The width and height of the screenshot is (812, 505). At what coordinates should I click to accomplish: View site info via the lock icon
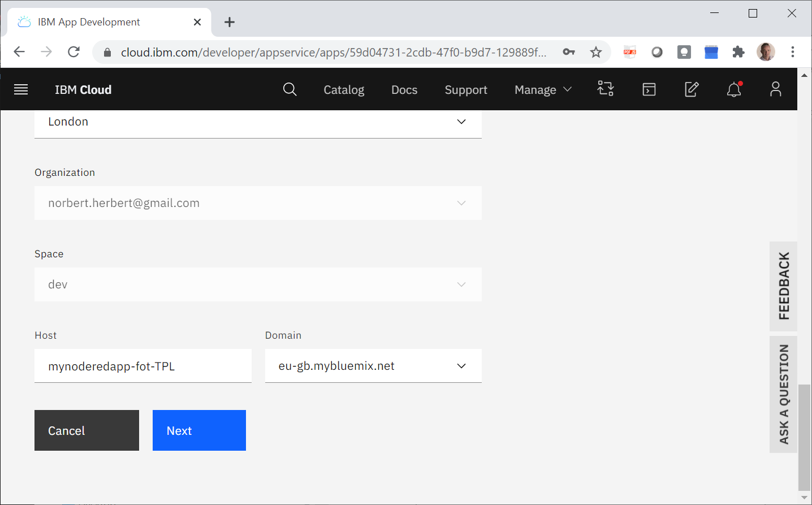(x=107, y=53)
